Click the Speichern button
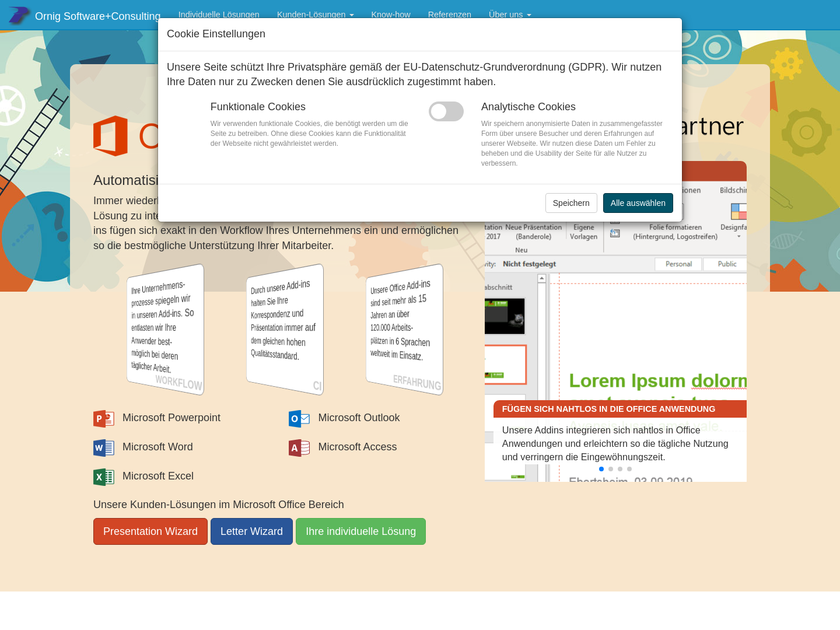The width and height of the screenshot is (840, 630). point(571,203)
